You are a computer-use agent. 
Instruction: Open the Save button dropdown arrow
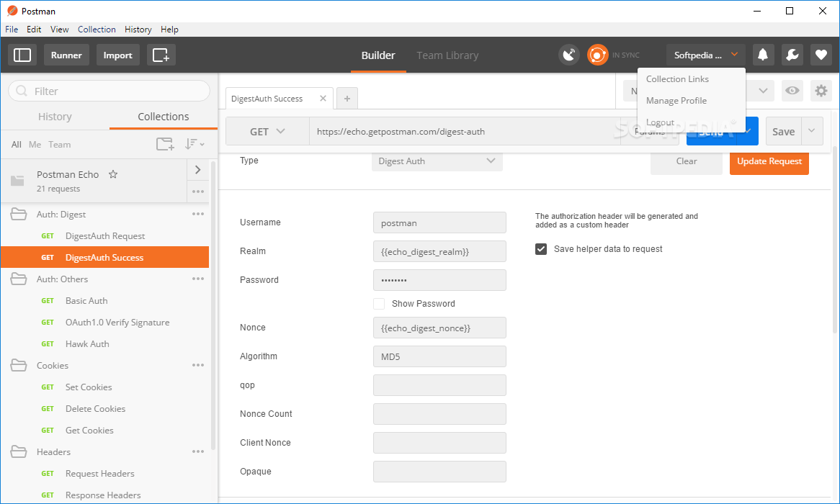812,131
